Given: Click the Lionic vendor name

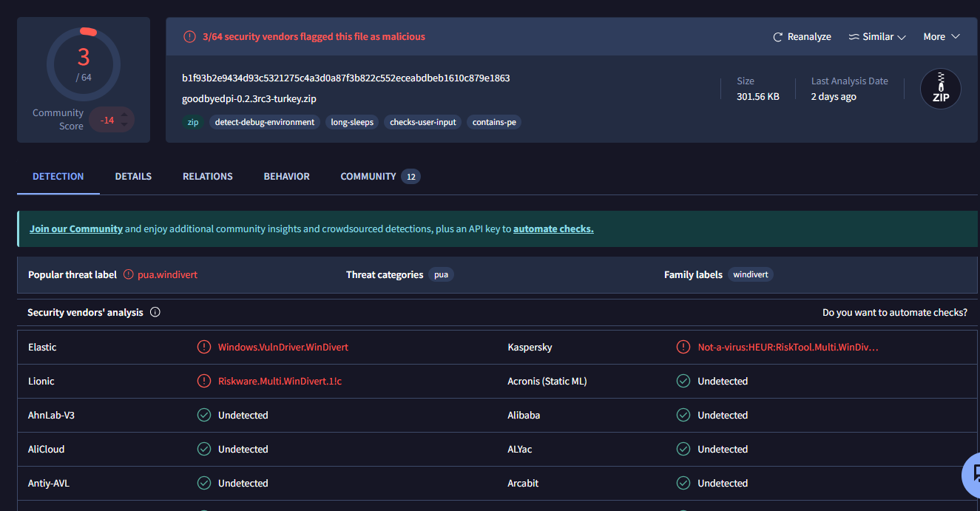Looking at the screenshot, I should pos(41,381).
